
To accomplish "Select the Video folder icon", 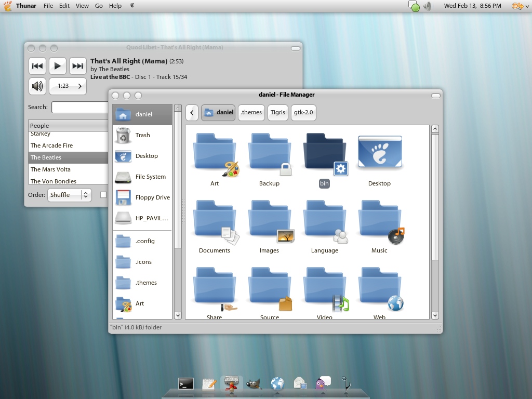I will pos(325,289).
